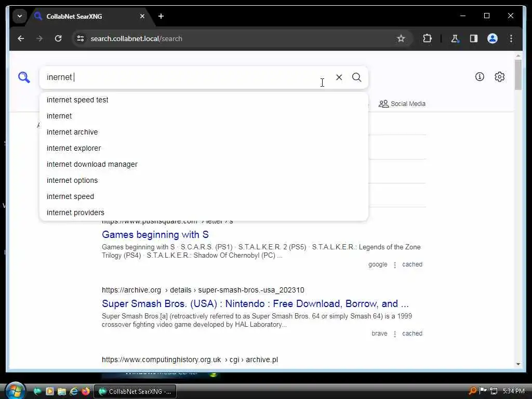Reload the current page
Viewport: 532px width, 399px height.
pos(58,38)
